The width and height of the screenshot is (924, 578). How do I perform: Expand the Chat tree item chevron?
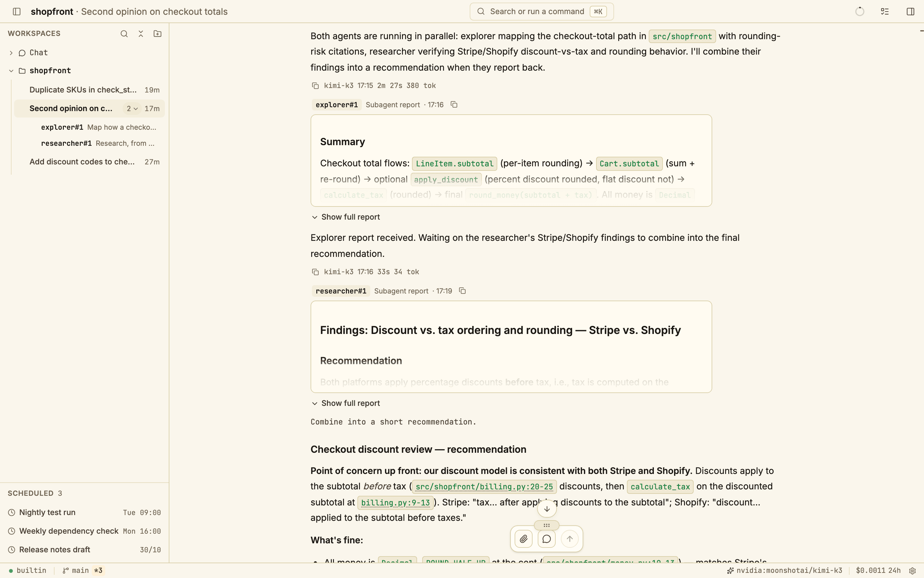point(11,53)
